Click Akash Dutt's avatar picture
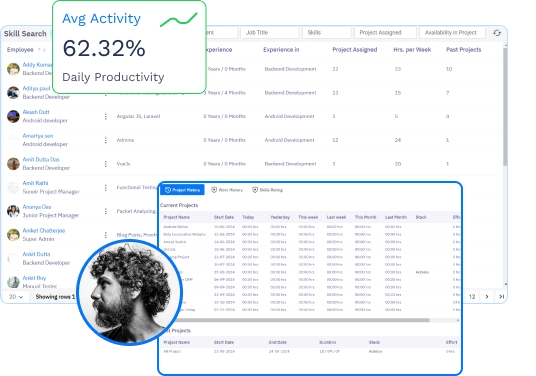Screen dimensions: 536x376 tap(13, 116)
